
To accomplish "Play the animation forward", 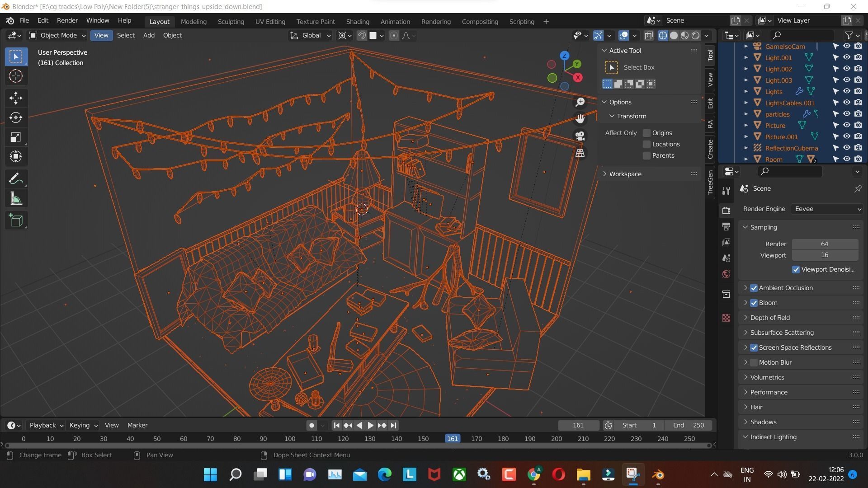I will point(370,425).
